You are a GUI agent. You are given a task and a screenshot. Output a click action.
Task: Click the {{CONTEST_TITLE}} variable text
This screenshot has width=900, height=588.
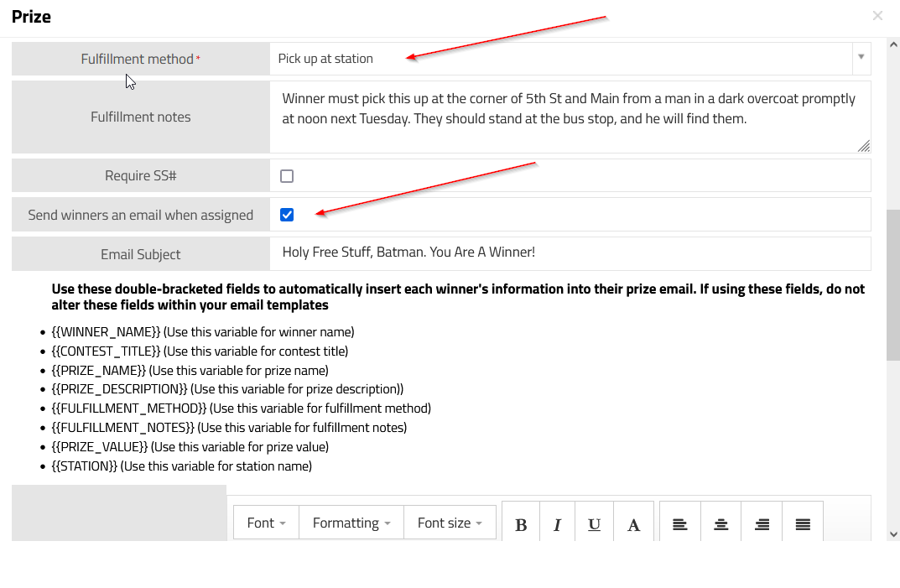[x=106, y=351]
